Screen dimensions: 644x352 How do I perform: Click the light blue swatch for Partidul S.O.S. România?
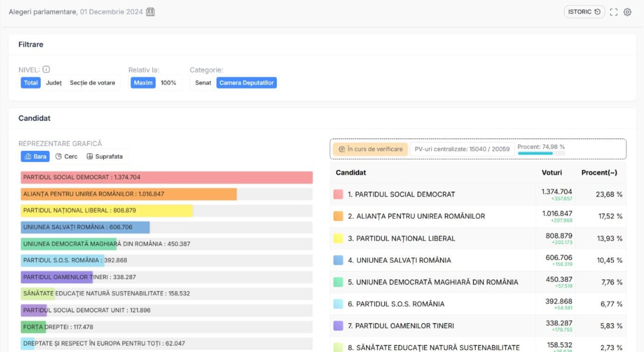coord(338,304)
